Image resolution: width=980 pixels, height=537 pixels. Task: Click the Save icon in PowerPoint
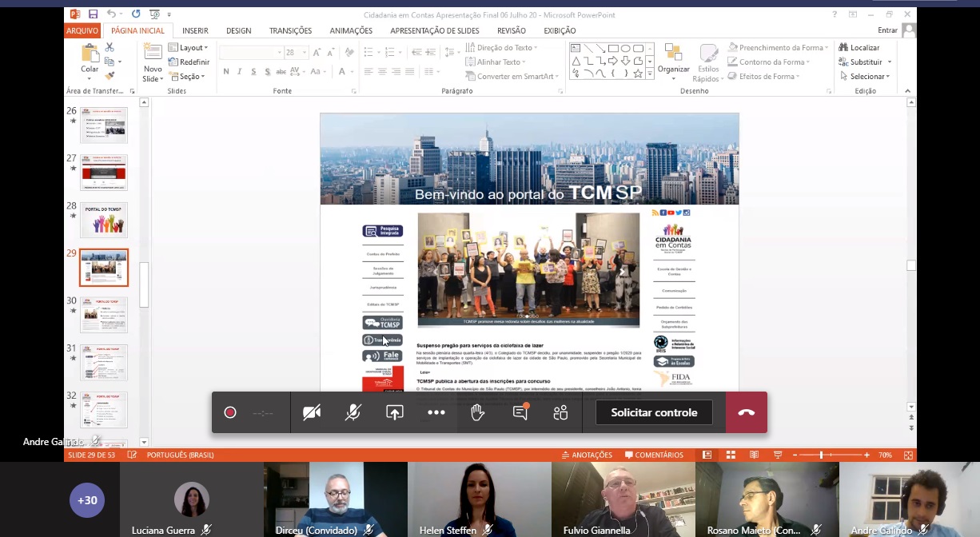click(94, 14)
